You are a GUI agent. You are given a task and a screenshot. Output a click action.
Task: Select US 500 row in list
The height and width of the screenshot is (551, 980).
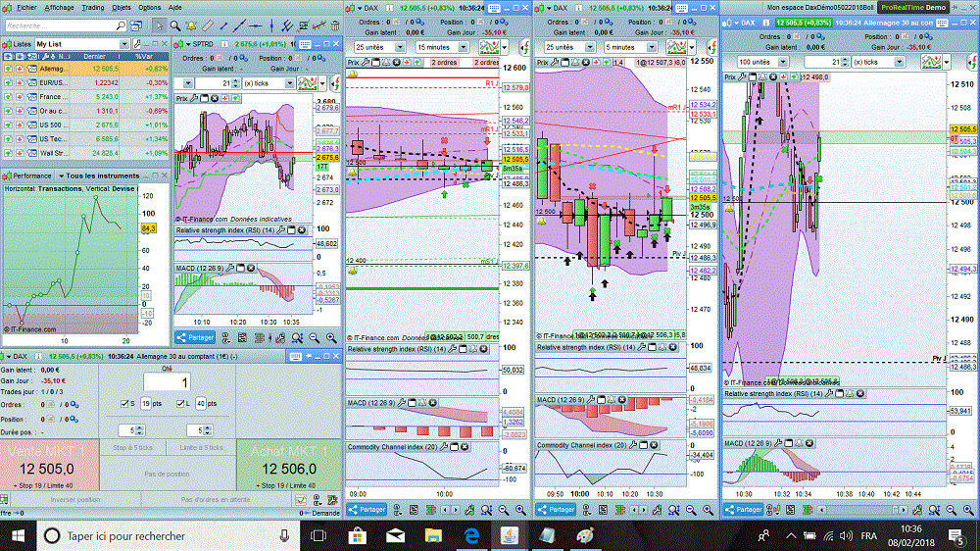click(85, 125)
